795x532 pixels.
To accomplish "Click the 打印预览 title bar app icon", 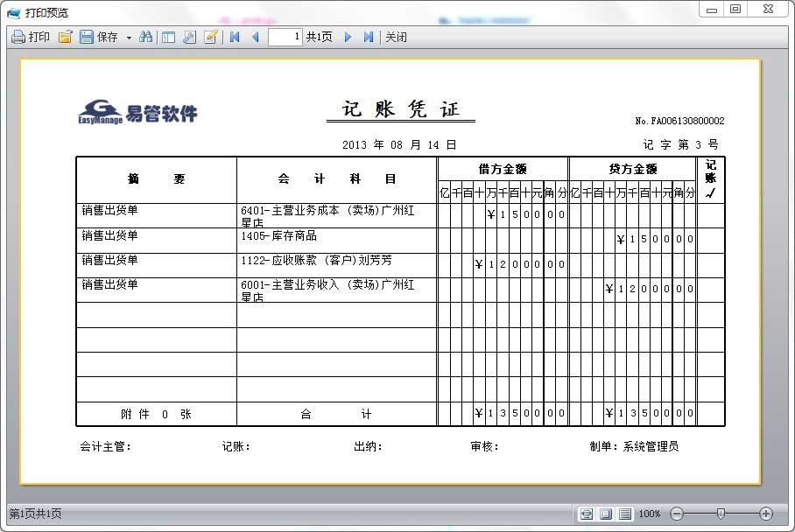I will coord(14,12).
